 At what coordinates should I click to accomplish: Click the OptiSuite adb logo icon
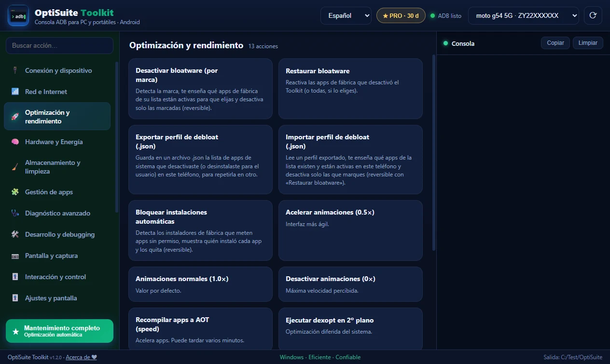(x=18, y=15)
